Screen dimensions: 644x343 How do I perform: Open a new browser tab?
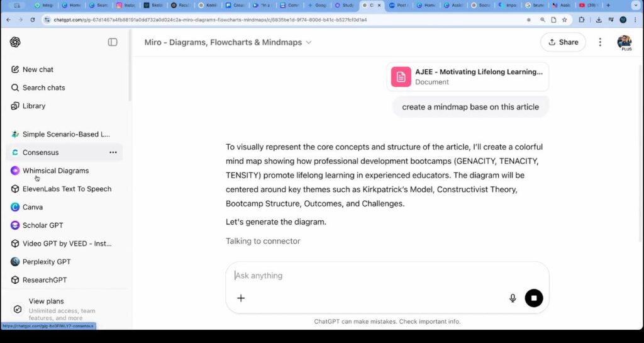tap(608, 5)
